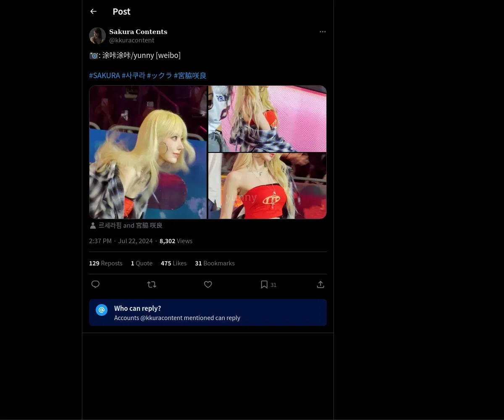Click the 8,302 Views count
This screenshot has height=420, width=504.
click(176, 241)
